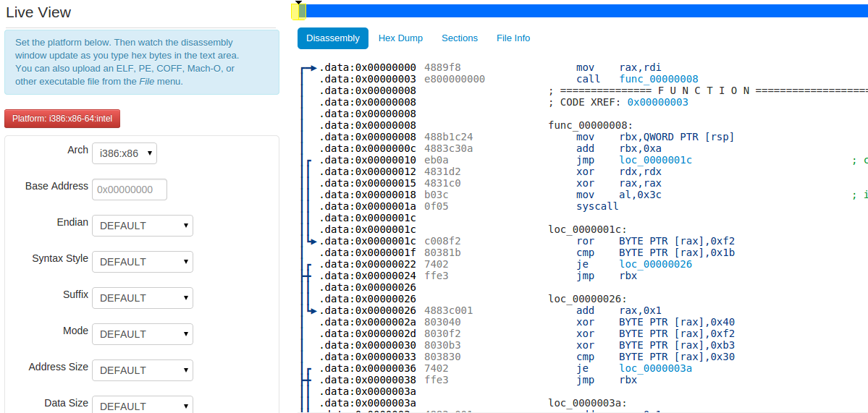Follow the CODE XREF 0x00000003 link

[x=659, y=102]
